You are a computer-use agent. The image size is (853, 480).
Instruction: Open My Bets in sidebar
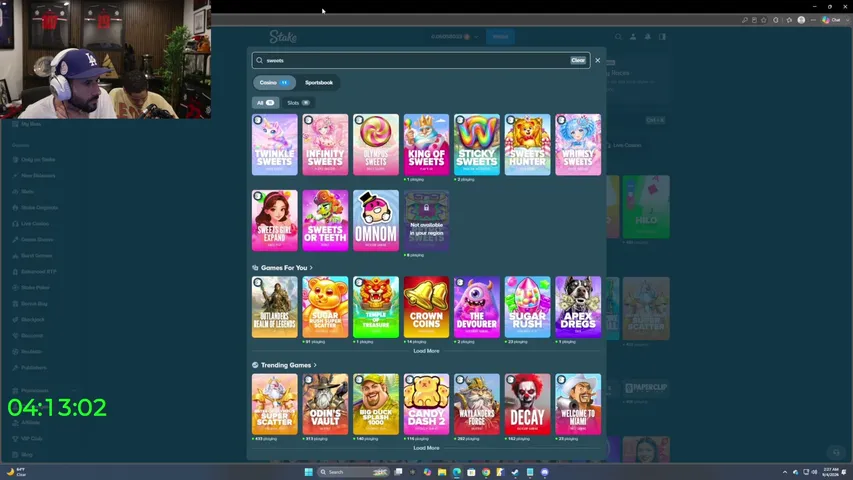click(x=27, y=124)
